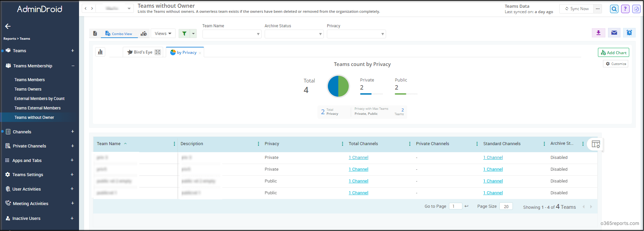Open the Archive Status filter dropdown
Image resolution: width=644 pixels, height=231 pixels.
(294, 34)
